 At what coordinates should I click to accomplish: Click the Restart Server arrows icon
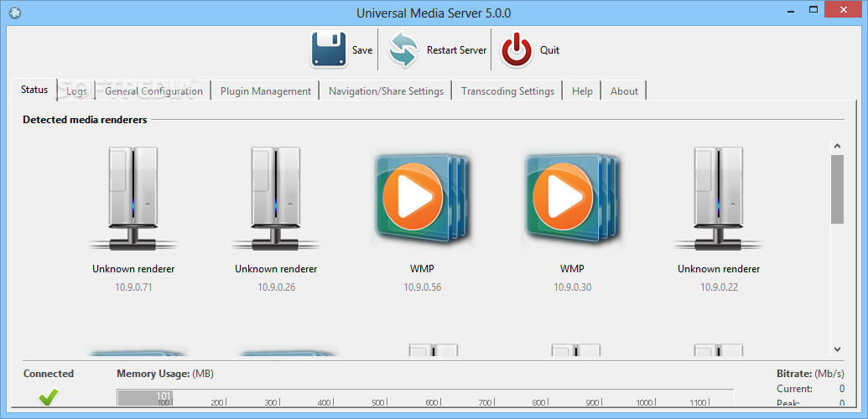(403, 49)
